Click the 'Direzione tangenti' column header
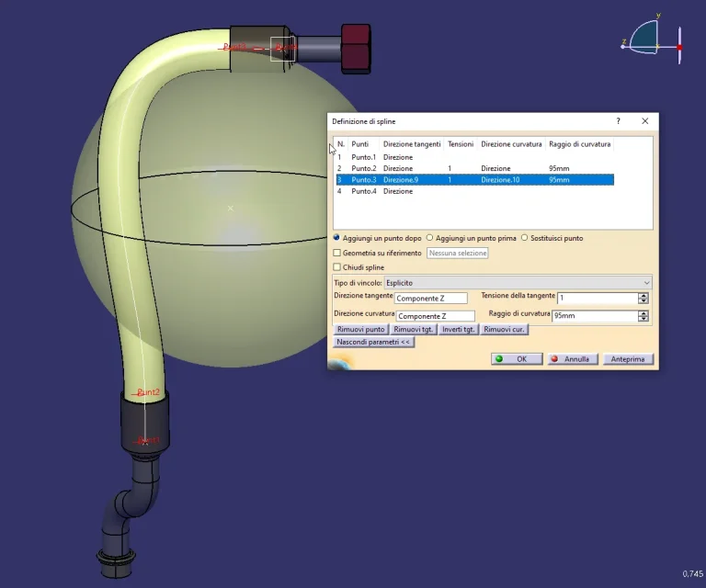Image resolution: width=706 pixels, height=588 pixels. point(412,144)
